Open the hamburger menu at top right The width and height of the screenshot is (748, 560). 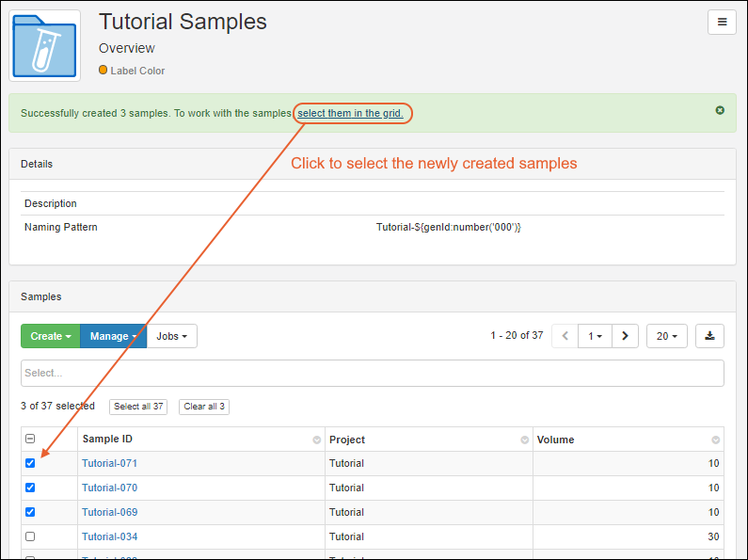click(722, 23)
